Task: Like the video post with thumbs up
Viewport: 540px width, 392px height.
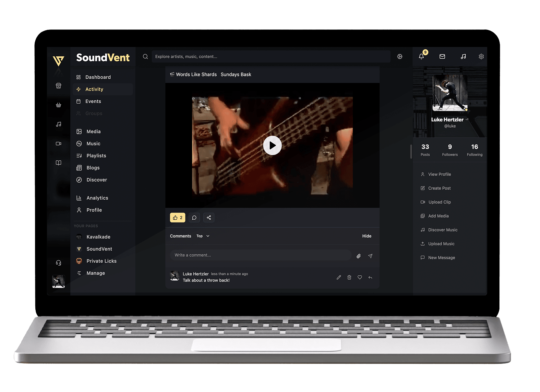Action: [x=177, y=217]
